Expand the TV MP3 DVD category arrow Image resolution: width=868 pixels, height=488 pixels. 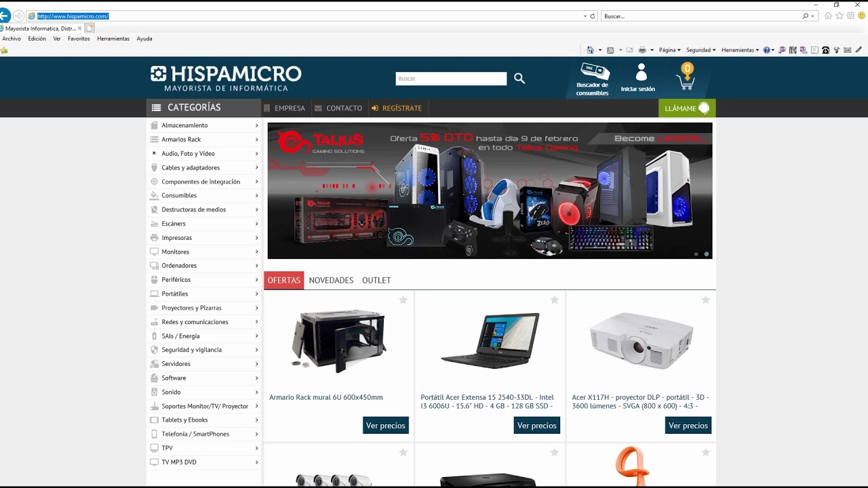click(256, 462)
